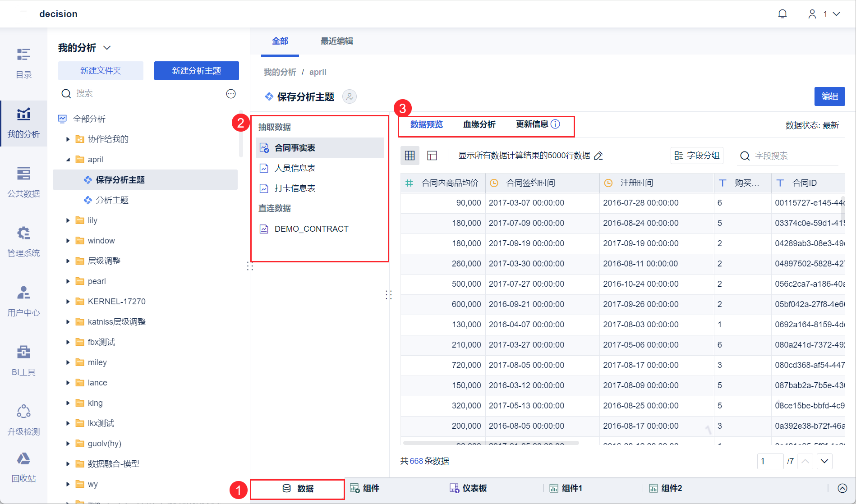The image size is (856, 504).
Task: Open the 数据预览 tab
Action: [427, 124]
